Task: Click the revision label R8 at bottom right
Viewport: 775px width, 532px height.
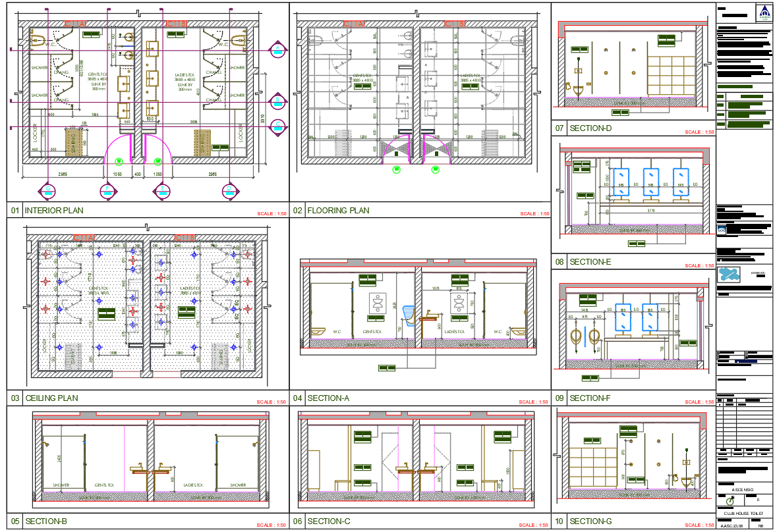Action: 760,525
